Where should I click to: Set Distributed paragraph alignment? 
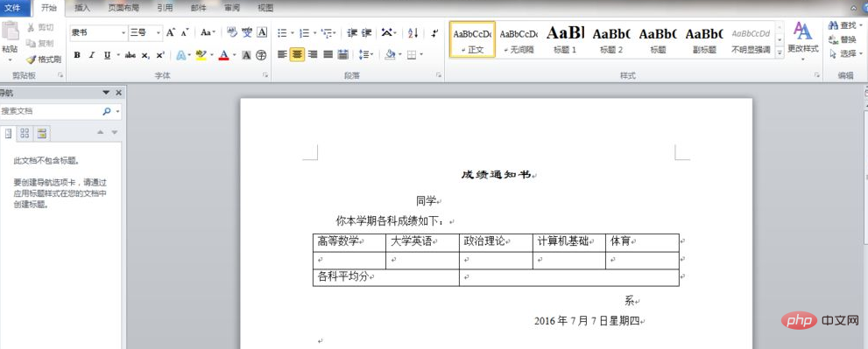[x=342, y=54]
